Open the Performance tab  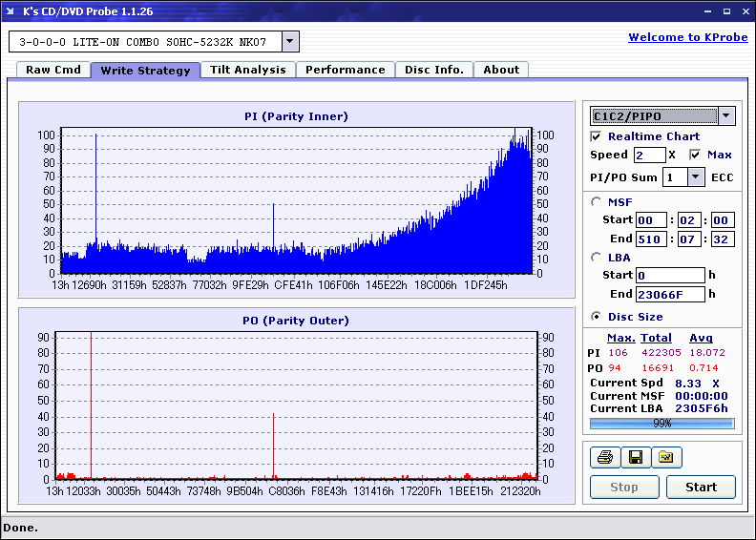pos(346,70)
